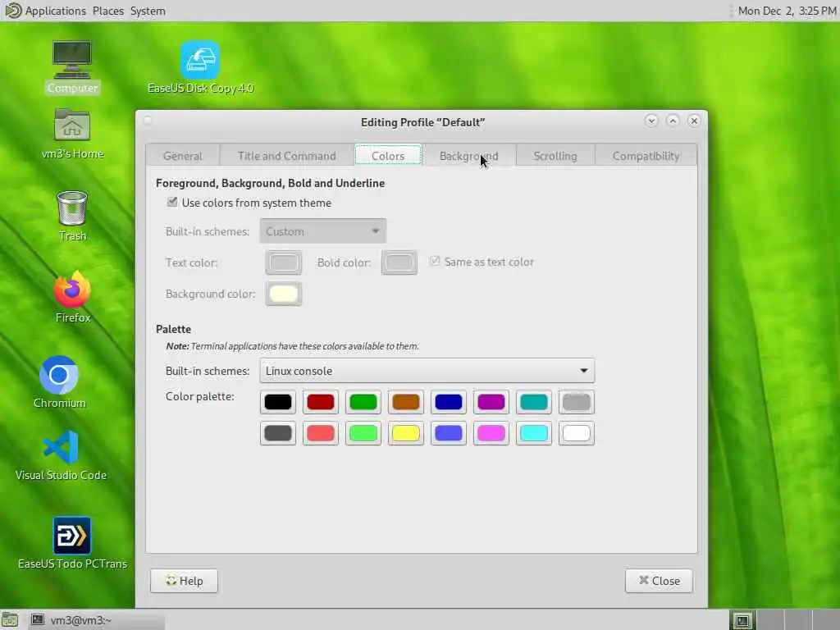Click the Help button
Image resolution: width=840 pixels, height=630 pixels.
click(x=184, y=581)
